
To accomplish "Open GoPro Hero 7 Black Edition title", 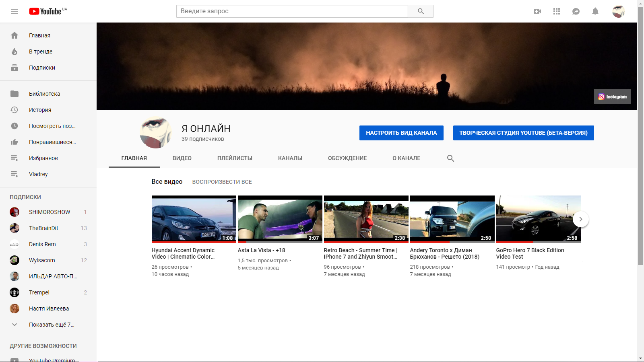I will click(x=530, y=253).
